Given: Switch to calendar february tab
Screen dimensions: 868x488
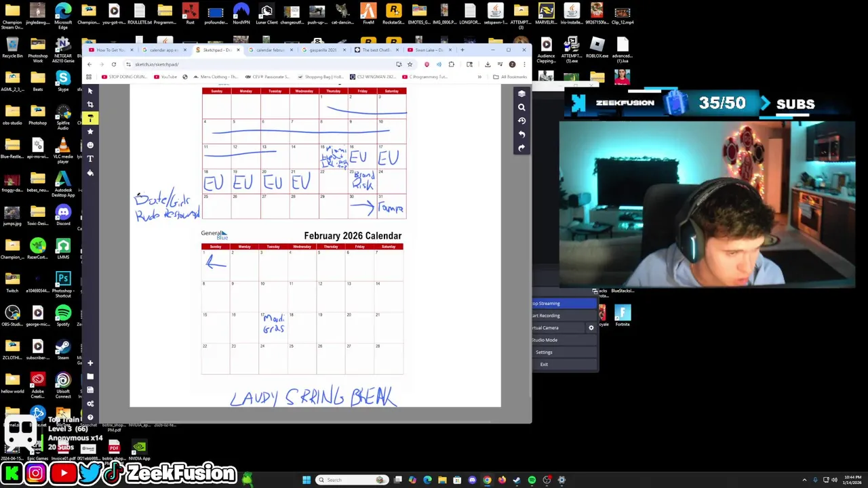Looking at the screenshot, I should pos(270,50).
